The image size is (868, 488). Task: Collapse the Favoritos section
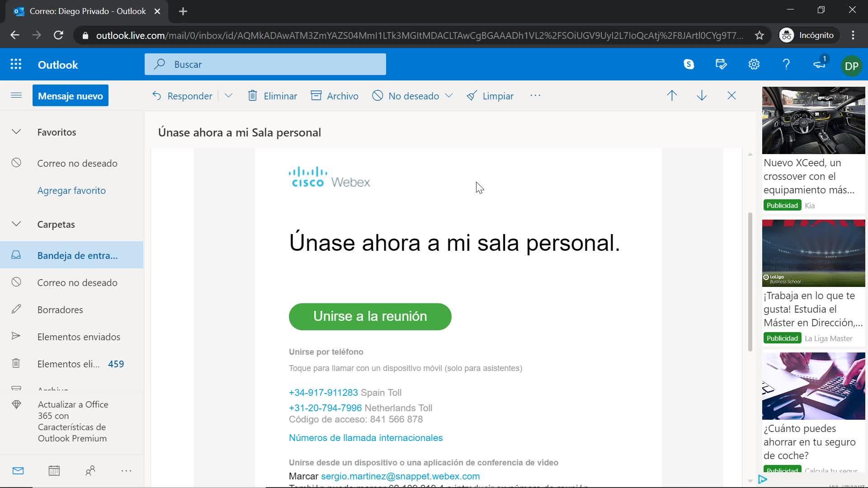click(x=16, y=132)
